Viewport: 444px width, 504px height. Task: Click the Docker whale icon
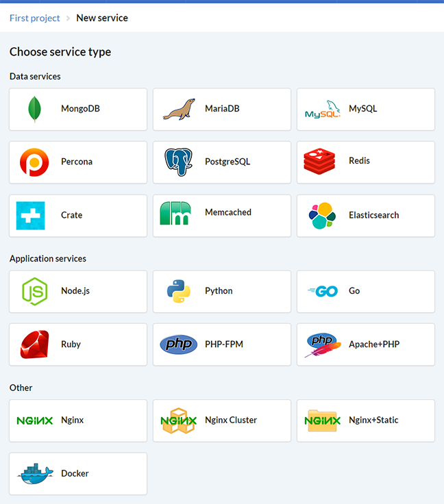click(34, 473)
